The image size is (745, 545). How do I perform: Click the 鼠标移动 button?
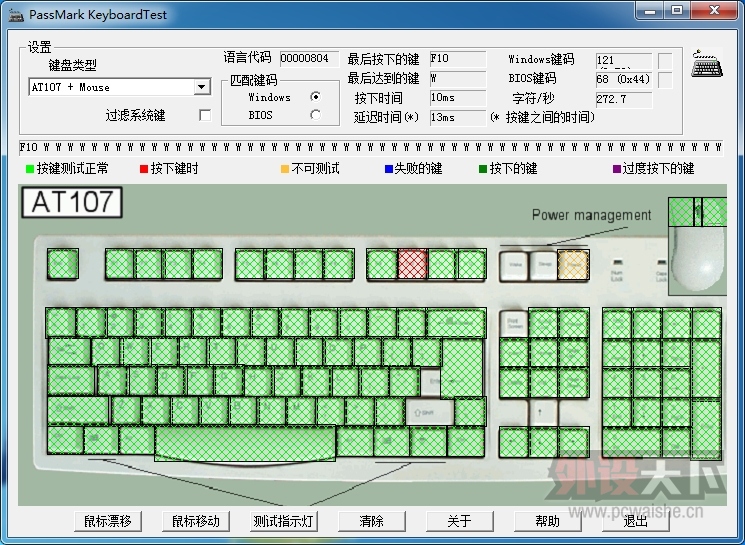[196, 521]
